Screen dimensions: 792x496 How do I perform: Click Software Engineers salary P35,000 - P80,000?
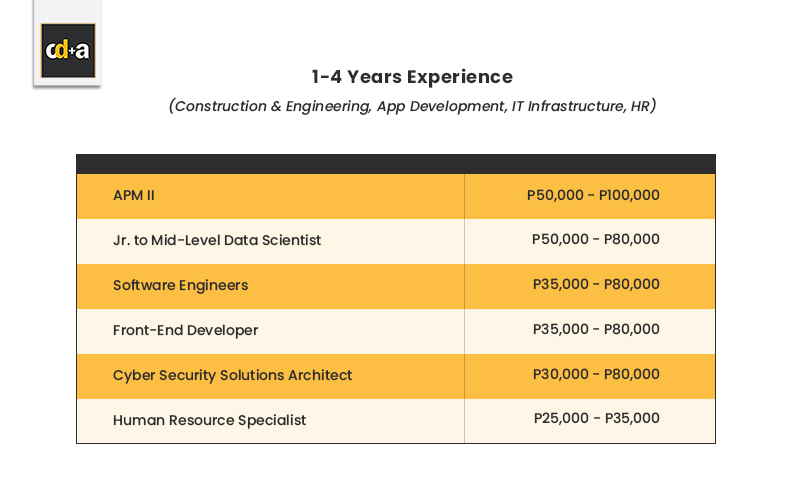(x=595, y=285)
